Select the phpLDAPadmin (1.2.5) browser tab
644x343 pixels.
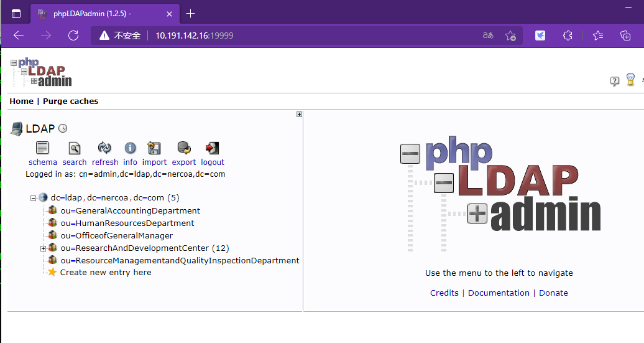pos(104,14)
